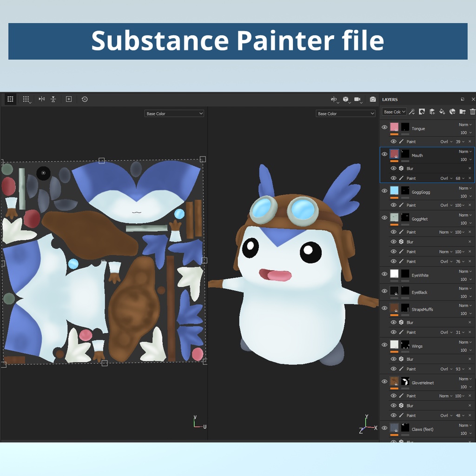The image size is (476, 476).
Task: Open Base Color dropdown in 3D view
Action: click(x=345, y=113)
